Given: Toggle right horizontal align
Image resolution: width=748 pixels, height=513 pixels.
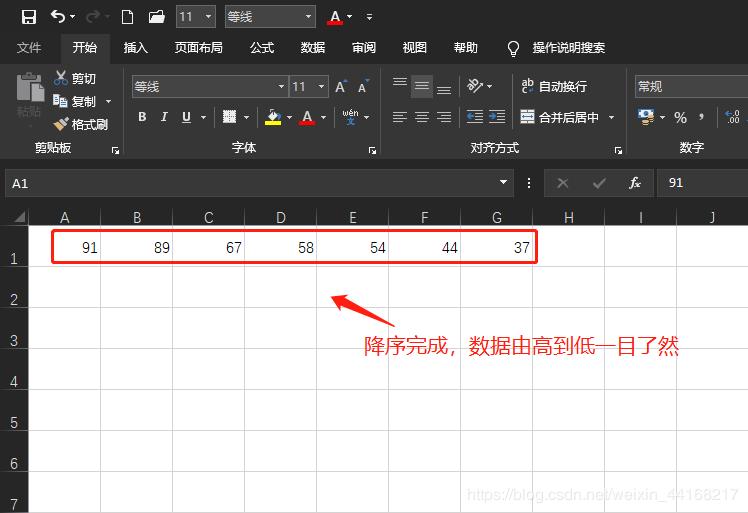Looking at the screenshot, I should pos(444,117).
